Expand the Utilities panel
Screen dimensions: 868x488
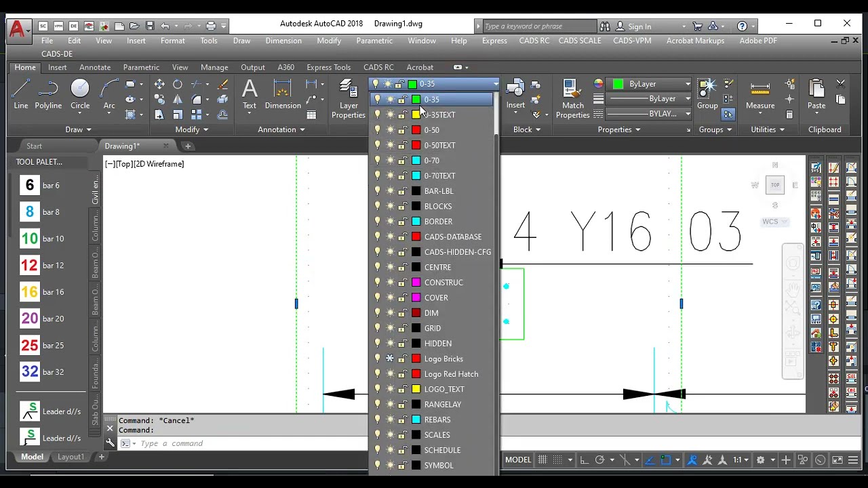tap(768, 129)
